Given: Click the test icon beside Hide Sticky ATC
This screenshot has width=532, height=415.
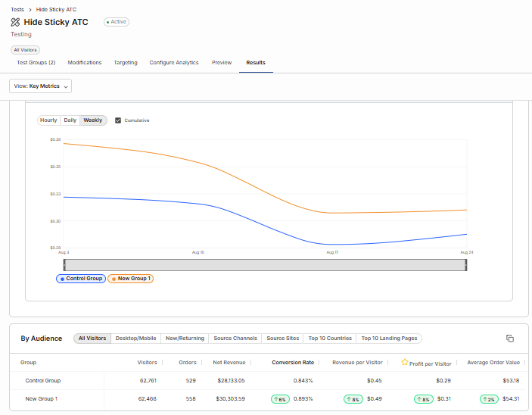Looking at the screenshot, I should (x=15, y=22).
